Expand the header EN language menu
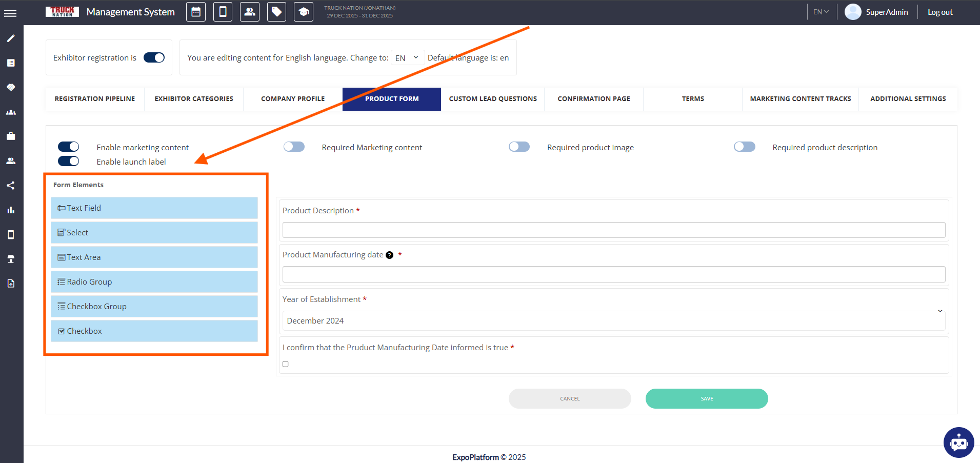Image resolution: width=980 pixels, height=463 pixels. tap(821, 12)
